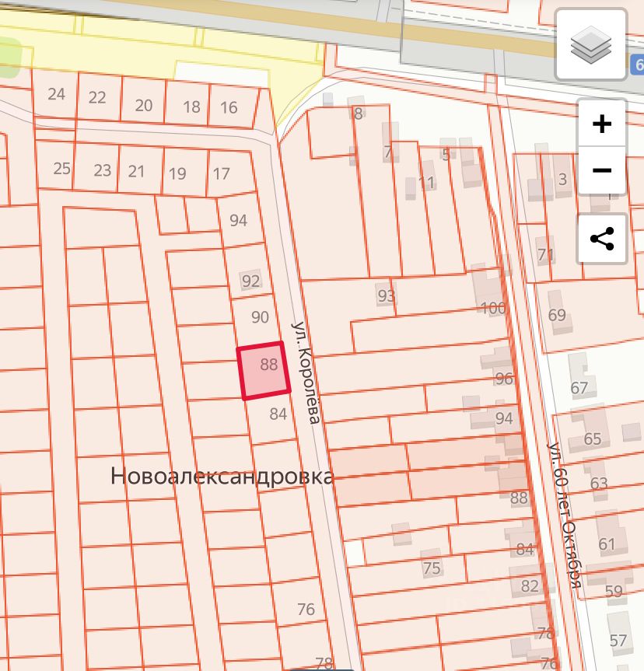Viewport: 644px width, 671px height.
Task: Zoom out with the minus button
Action: [x=601, y=170]
